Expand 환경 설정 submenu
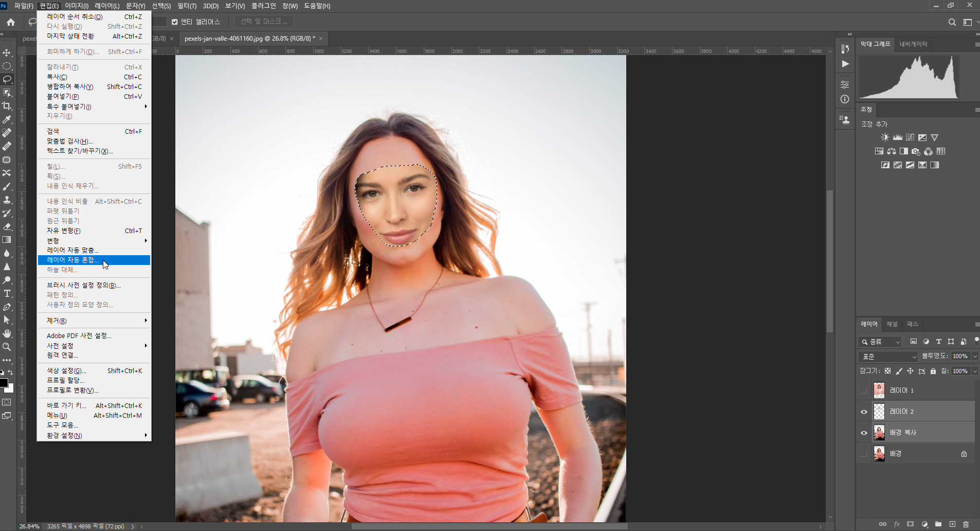 [94, 435]
